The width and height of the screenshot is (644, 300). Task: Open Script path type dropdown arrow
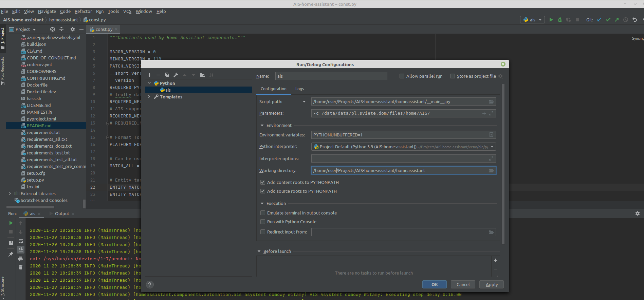(x=304, y=101)
